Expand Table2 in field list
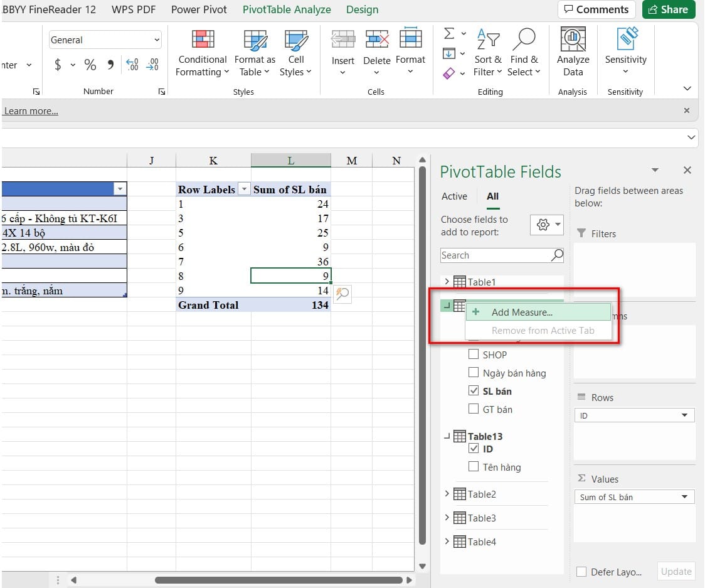Image resolution: width=705 pixels, height=588 pixels. click(447, 493)
